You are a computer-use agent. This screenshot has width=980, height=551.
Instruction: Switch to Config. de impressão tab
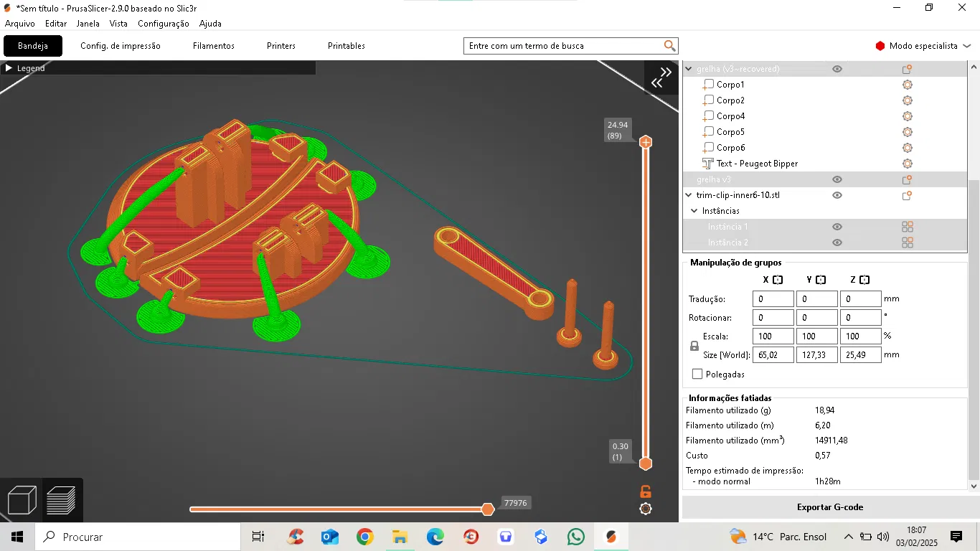click(121, 46)
